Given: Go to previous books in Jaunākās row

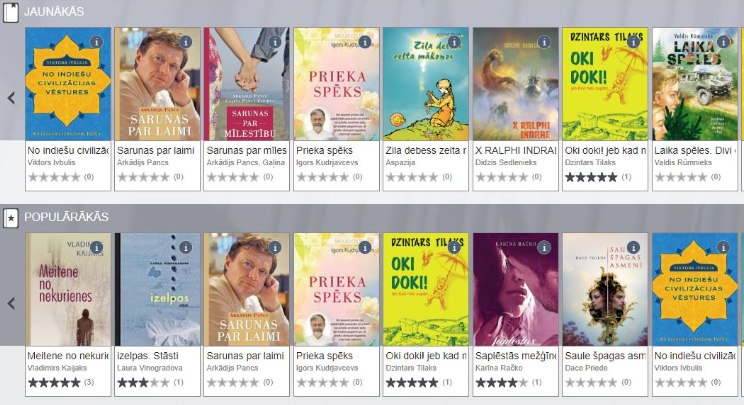Looking at the screenshot, I should point(11,98).
